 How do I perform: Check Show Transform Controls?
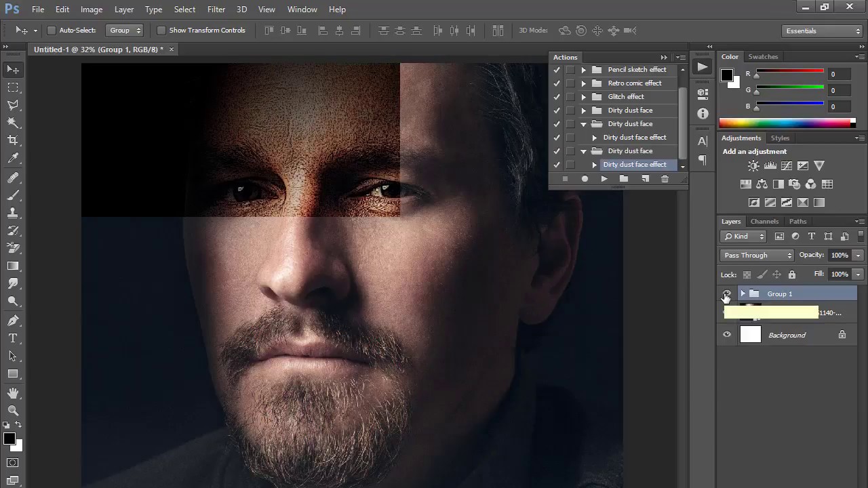(x=161, y=30)
